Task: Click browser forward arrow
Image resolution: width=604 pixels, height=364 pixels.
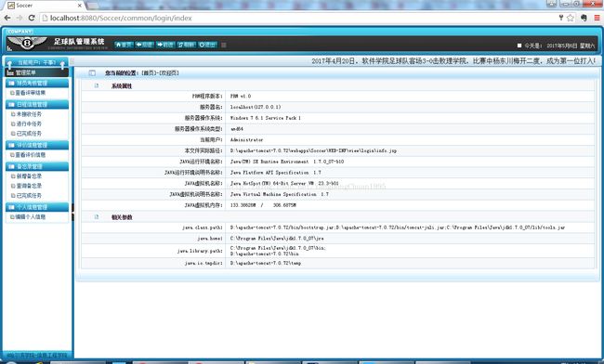Action: click(x=20, y=18)
